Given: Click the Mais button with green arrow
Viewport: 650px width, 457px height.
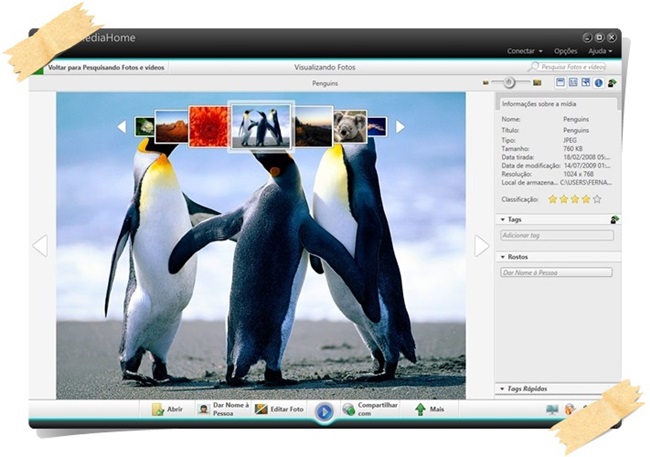Looking at the screenshot, I should [429, 409].
